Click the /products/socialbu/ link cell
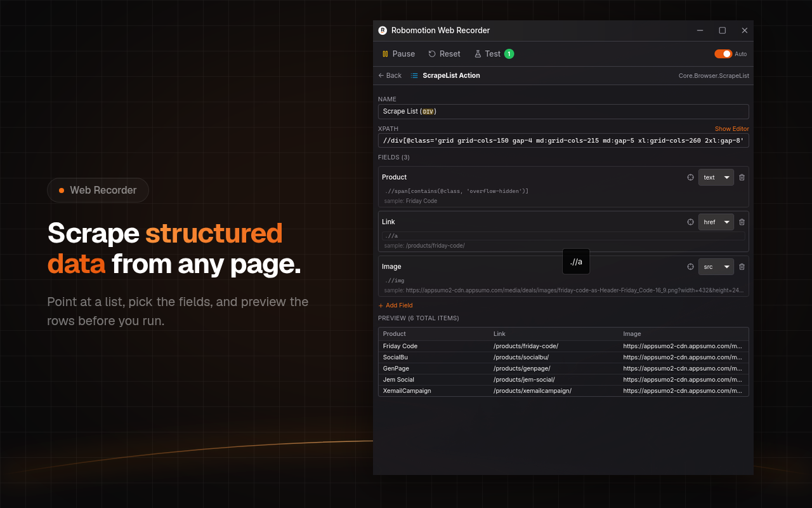The height and width of the screenshot is (508, 812). (x=521, y=358)
